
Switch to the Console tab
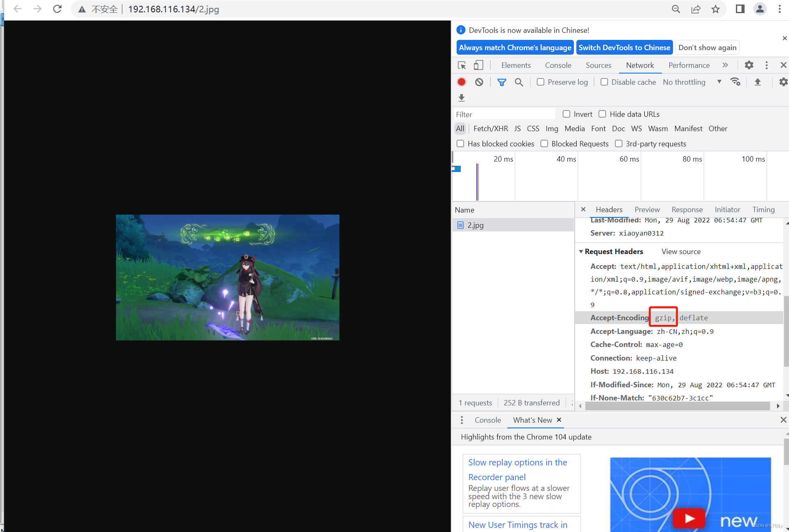click(x=558, y=65)
